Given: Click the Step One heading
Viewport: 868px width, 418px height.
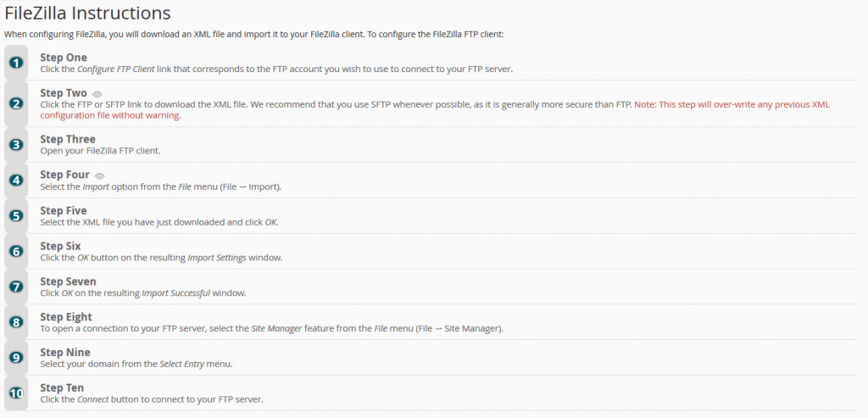Looking at the screenshot, I should coord(64,58).
